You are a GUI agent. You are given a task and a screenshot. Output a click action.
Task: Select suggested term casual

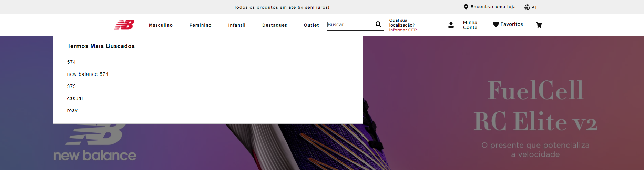click(x=75, y=98)
